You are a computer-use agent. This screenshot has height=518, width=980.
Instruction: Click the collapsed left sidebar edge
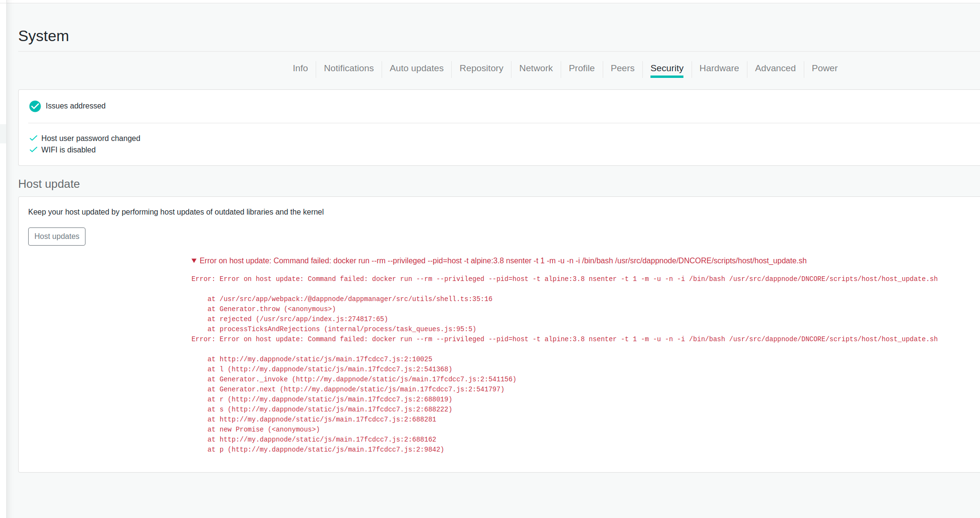tap(3, 134)
